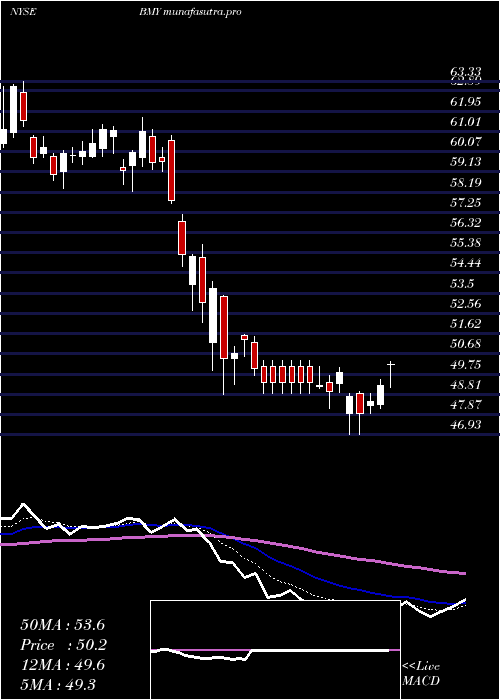Select the 48.81 price level label
The height and width of the screenshot is (700, 500).
tap(466, 384)
